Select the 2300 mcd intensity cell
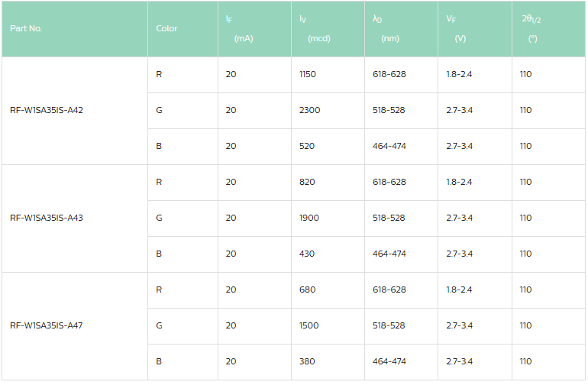Viewport: 588px width, 385px height. tap(309, 110)
